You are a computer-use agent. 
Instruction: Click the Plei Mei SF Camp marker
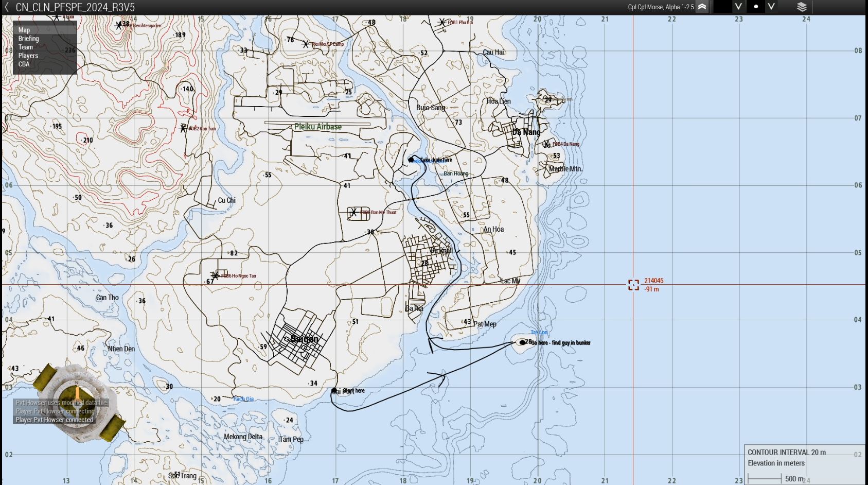tap(306, 44)
